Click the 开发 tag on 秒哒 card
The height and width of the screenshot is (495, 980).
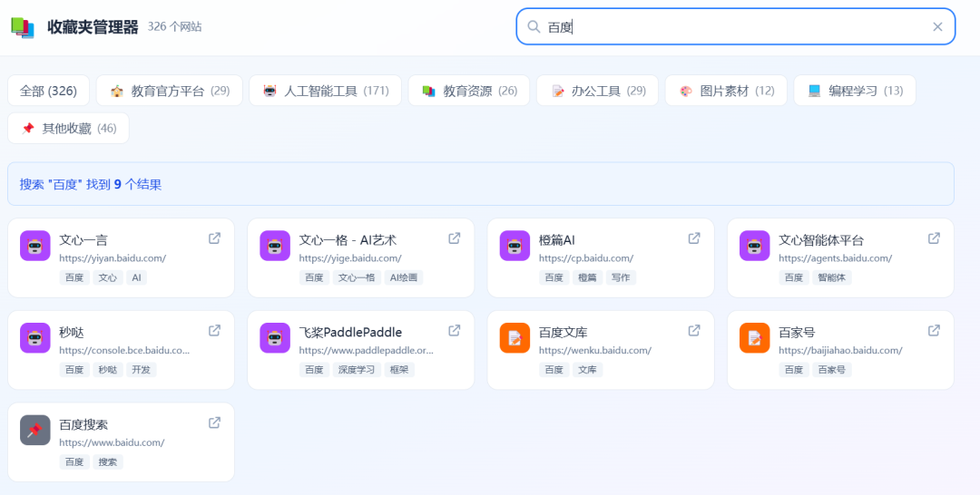(142, 370)
